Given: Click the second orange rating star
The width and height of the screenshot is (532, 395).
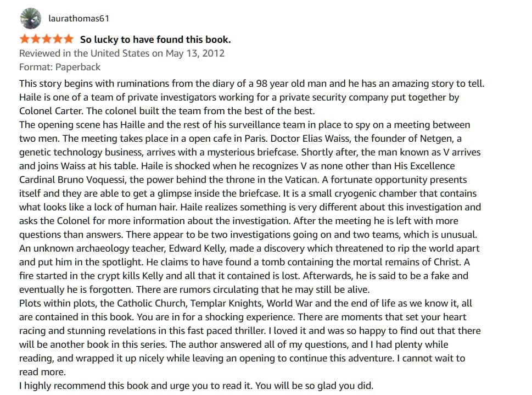Looking at the screenshot, I should point(36,39).
